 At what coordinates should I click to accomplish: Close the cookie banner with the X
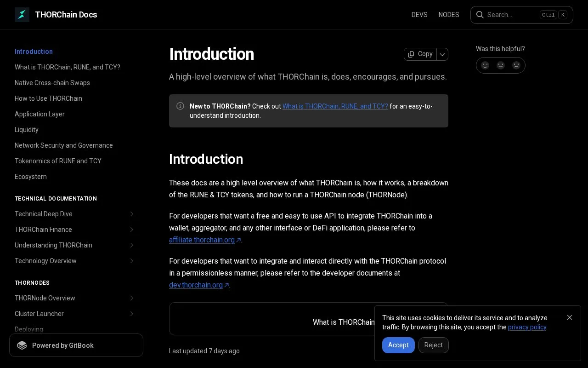tap(570, 317)
